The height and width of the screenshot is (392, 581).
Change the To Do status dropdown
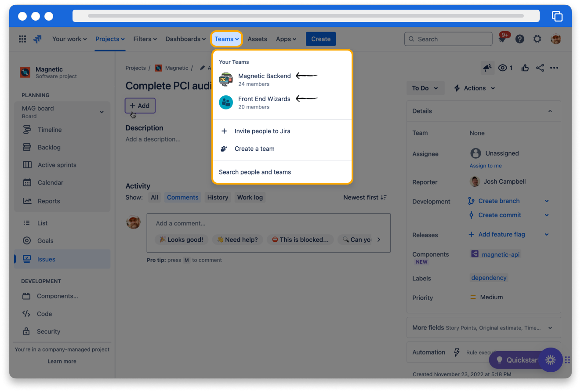click(x=425, y=88)
